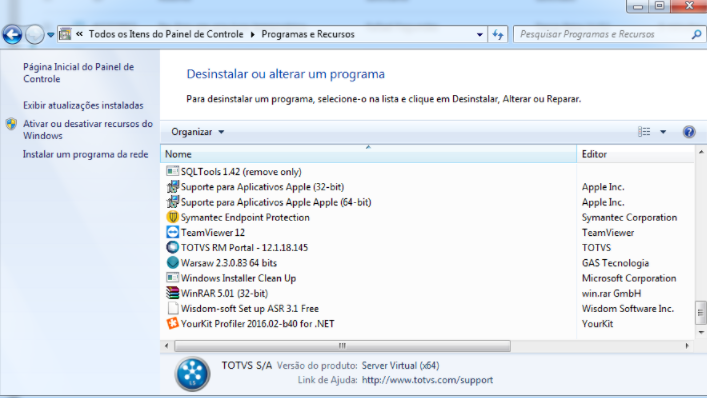Select SQLTools 1.42 (remove only)

tap(241, 172)
